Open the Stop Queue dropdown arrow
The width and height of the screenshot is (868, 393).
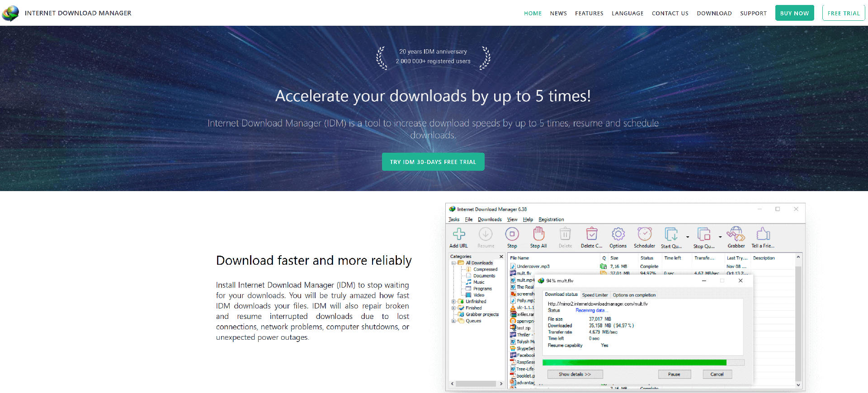coord(720,237)
